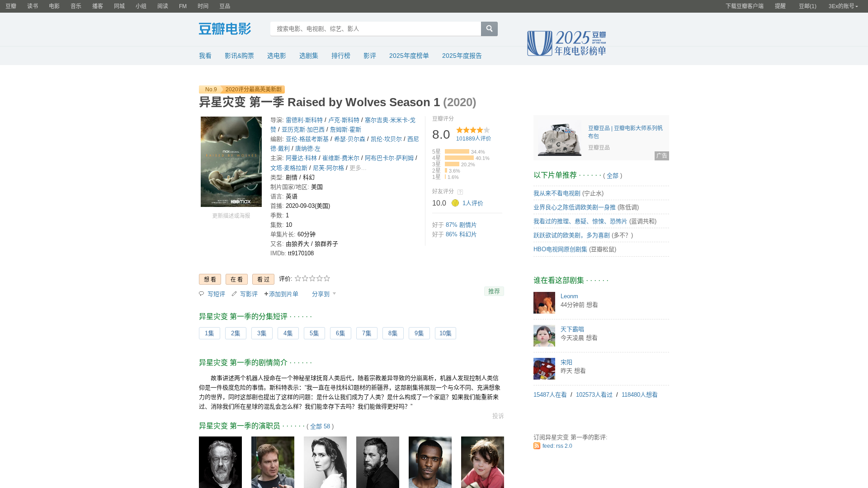This screenshot has width=868, height=488.
Task: Rate the show three stars
Action: (x=312, y=278)
